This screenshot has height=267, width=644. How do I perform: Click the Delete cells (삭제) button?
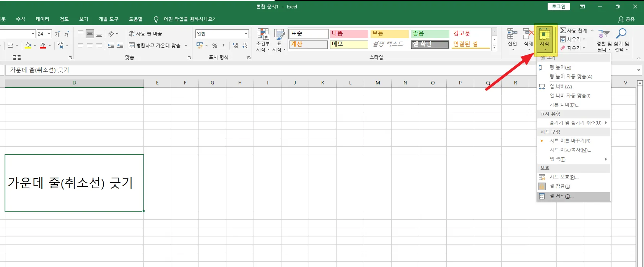[529, 39]
